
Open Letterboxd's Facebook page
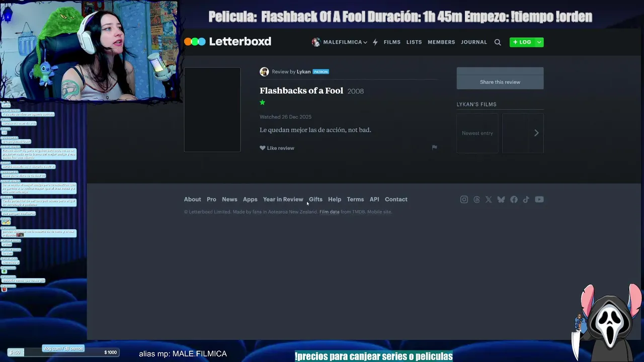coord(514,200)
